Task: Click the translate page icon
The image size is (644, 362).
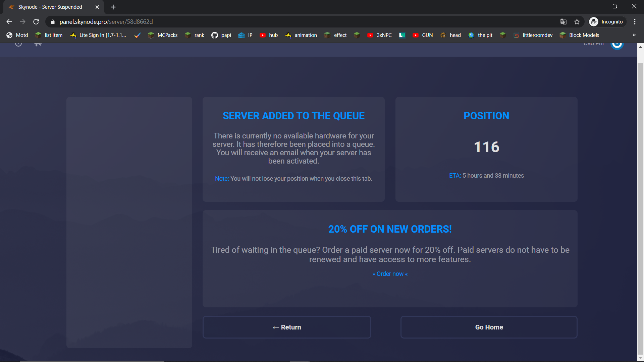Action: [563, 22]
